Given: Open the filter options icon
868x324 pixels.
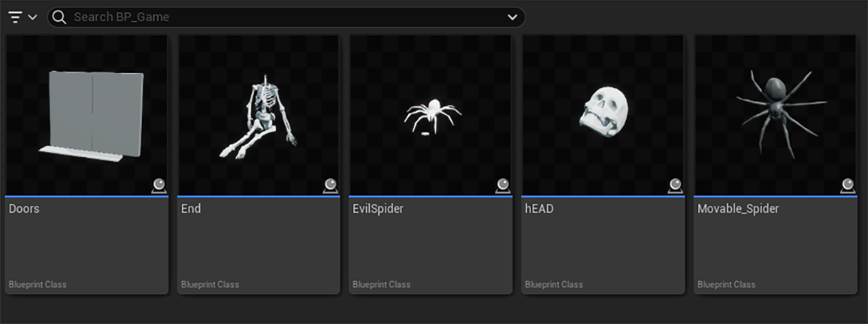Looking at the screenshot, I should coord(15,17).
